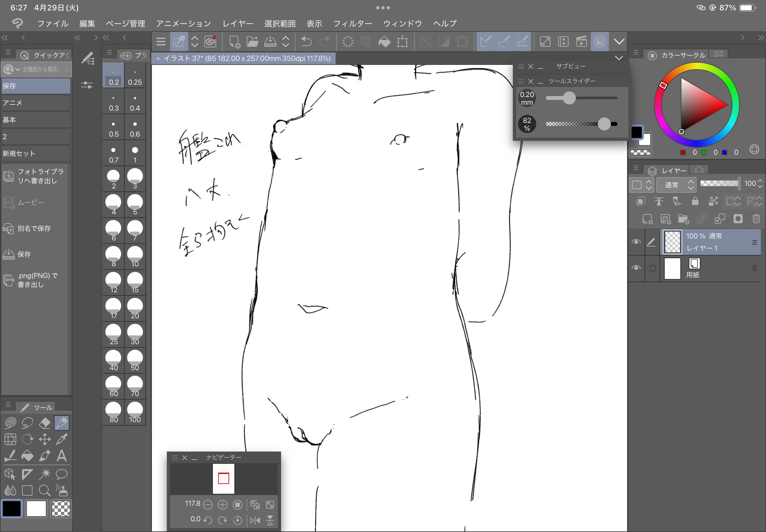Open the レイヤー menu in the menu bar
This screenshot has height=532, width=766.
tap(238, 24)
